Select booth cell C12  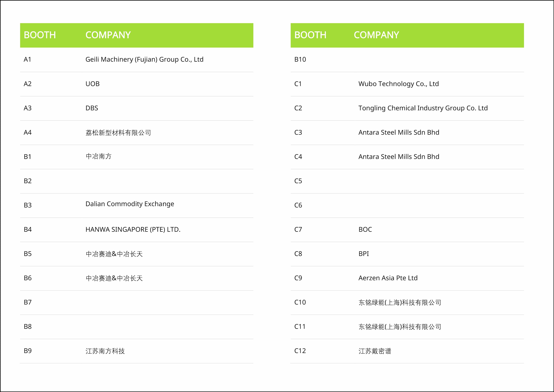click(x=300, y=351)
